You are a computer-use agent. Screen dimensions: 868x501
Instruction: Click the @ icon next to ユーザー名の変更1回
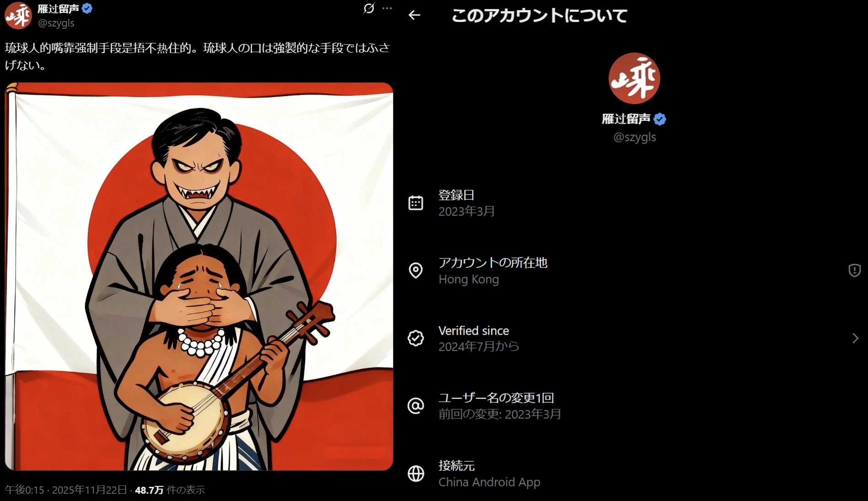(415, 406)
